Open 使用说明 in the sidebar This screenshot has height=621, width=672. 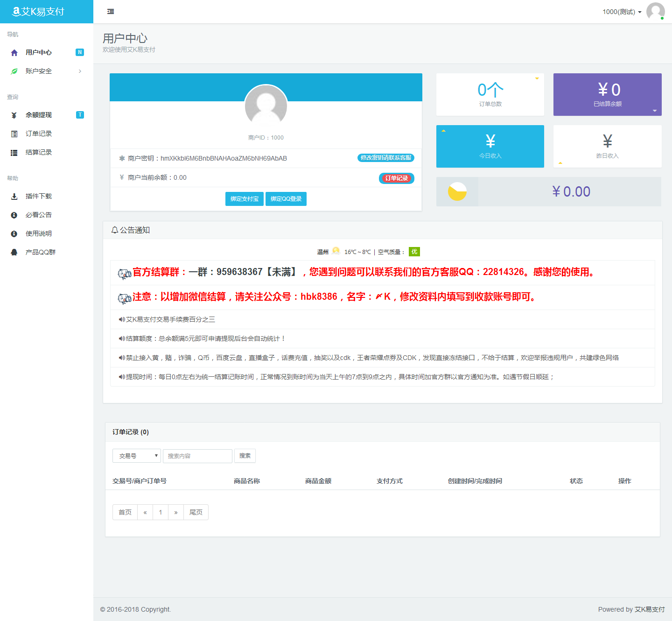(x=39, y=233)
